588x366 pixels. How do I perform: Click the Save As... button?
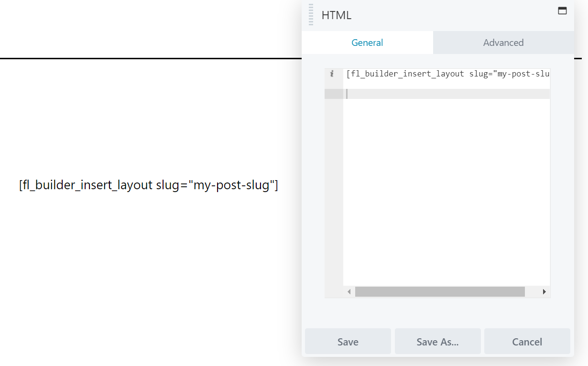pos(437,342)
